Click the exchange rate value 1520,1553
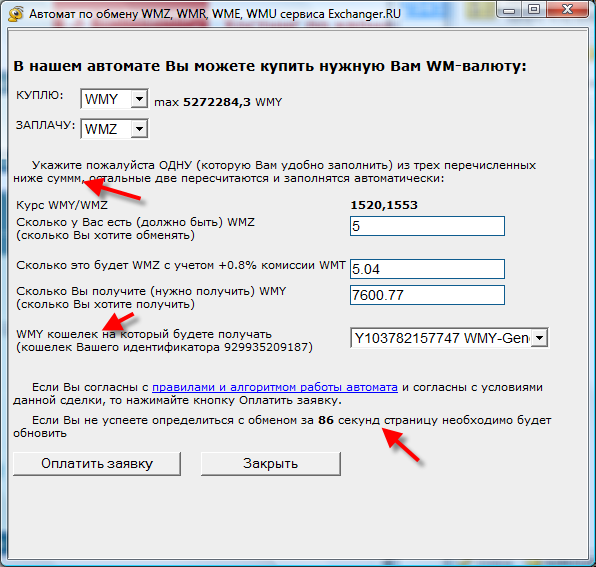Viewport: 596px width, 567px height. 384,205
